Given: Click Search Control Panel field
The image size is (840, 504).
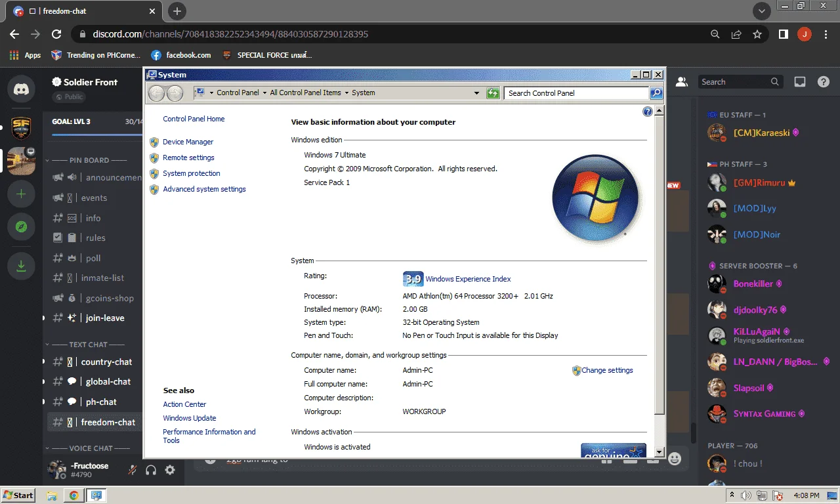Looking at the screenshot, I should 577,93.
